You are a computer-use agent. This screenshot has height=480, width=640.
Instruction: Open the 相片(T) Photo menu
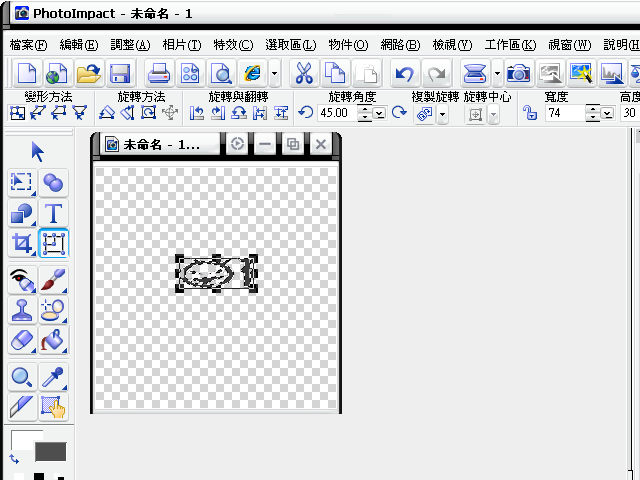coord(182,44)
